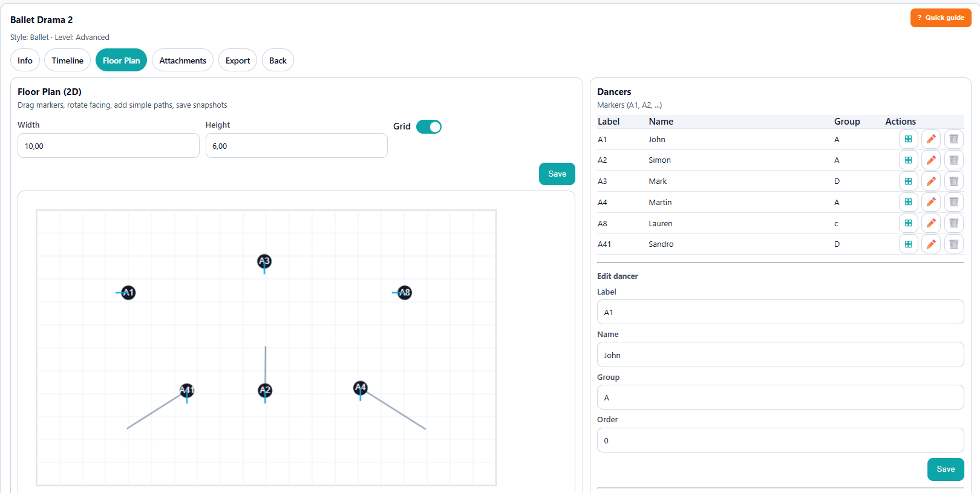This screenshot has width=980, height=493.
Task: Save the floor plan dimensions
Action: [557, 174]
